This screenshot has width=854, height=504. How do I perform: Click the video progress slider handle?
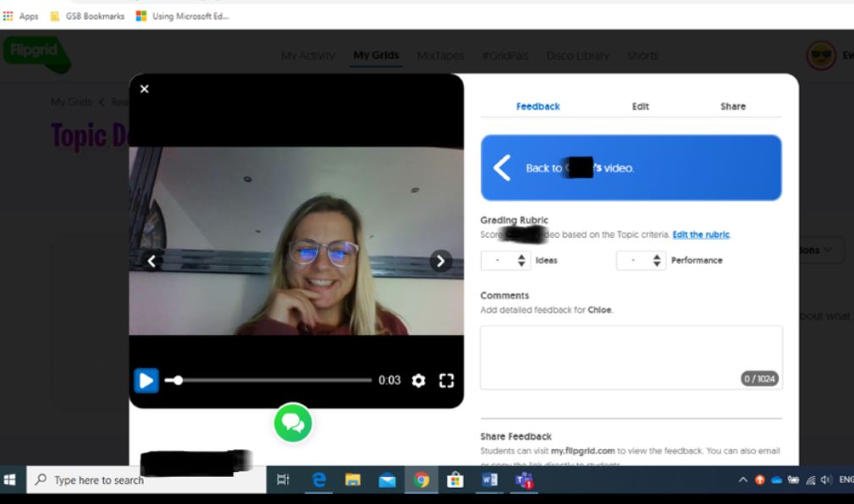[178, 380]
